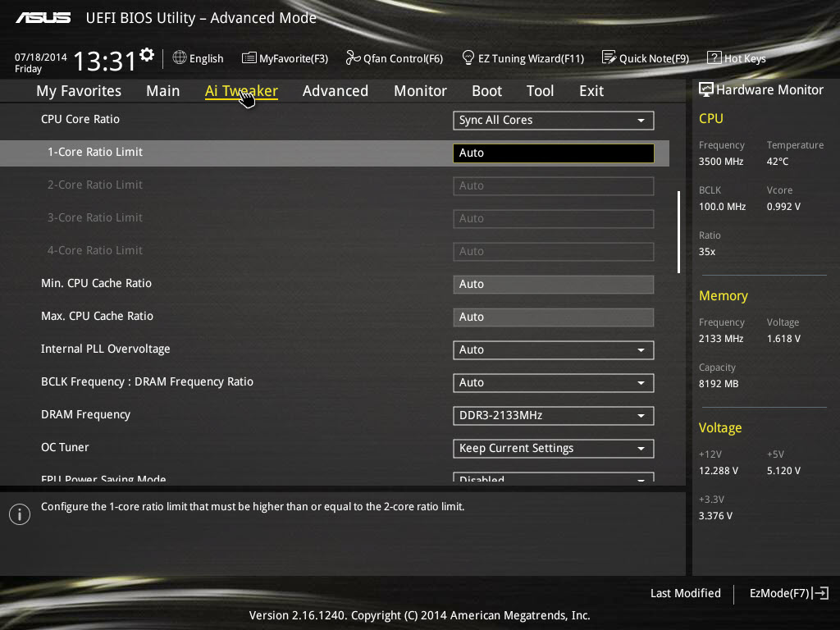
Task: Click the EZ Tuning Wizard bulb icon
Action: 468,57
